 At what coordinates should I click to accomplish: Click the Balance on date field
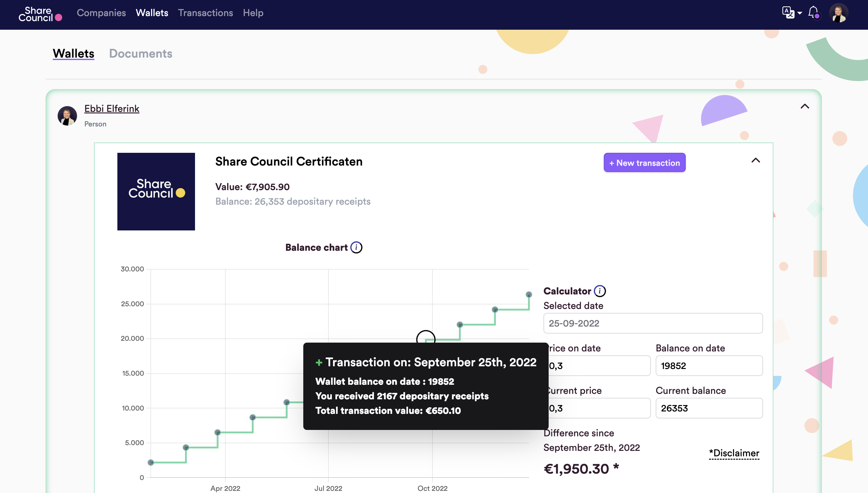click(709, 366)
